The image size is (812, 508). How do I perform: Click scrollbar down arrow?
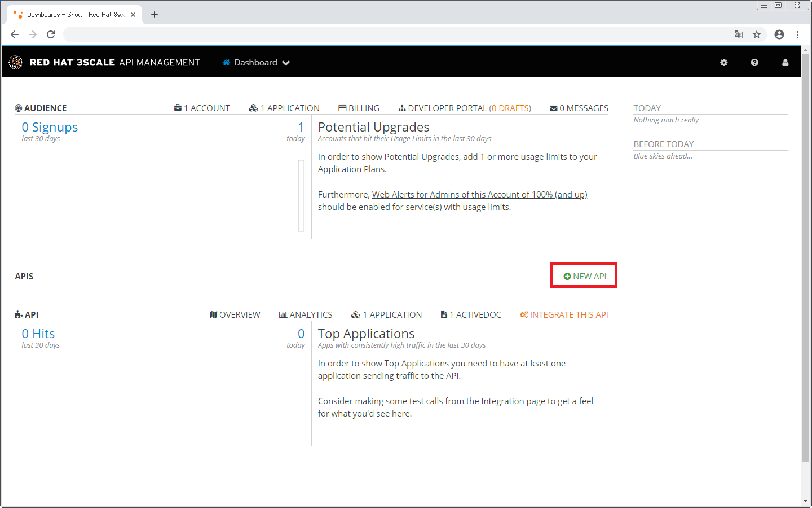coord(805,501)
